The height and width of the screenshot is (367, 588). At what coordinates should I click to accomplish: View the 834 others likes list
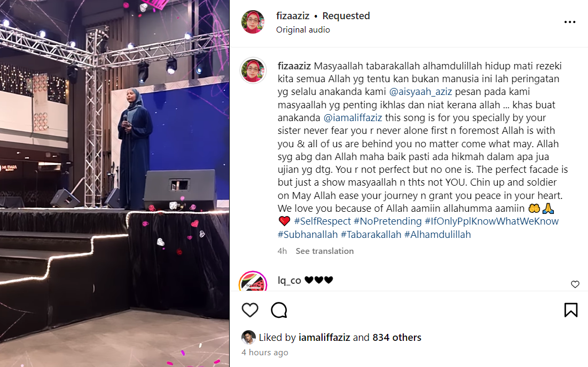click(x=397, y=338)
